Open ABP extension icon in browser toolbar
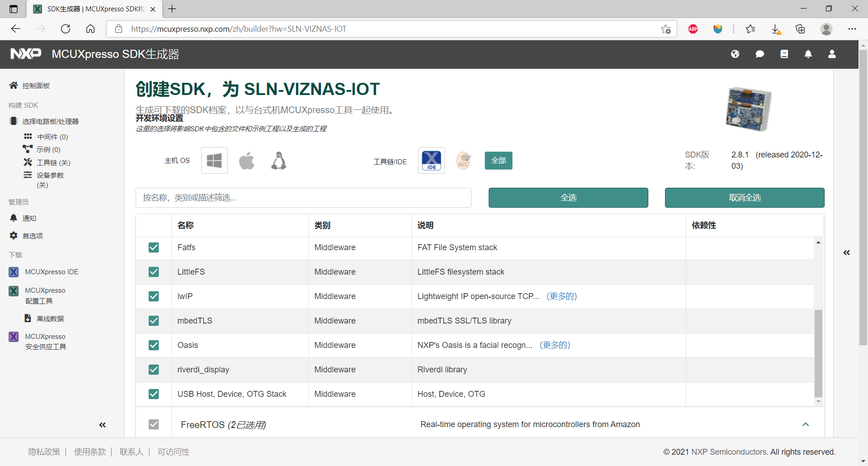The width and height of the screenshot is (868, 466). tap(693, 29)
